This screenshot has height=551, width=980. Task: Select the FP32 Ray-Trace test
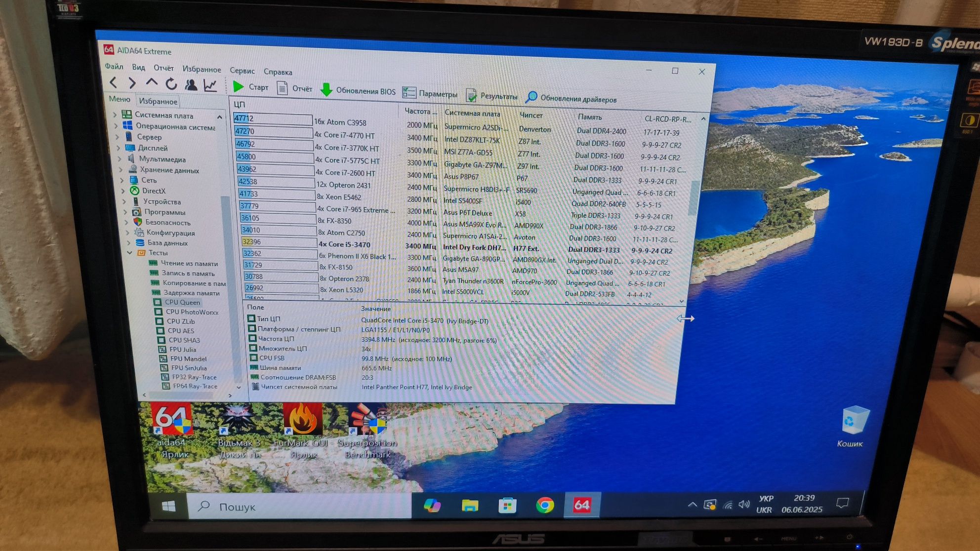pos(194,377)
